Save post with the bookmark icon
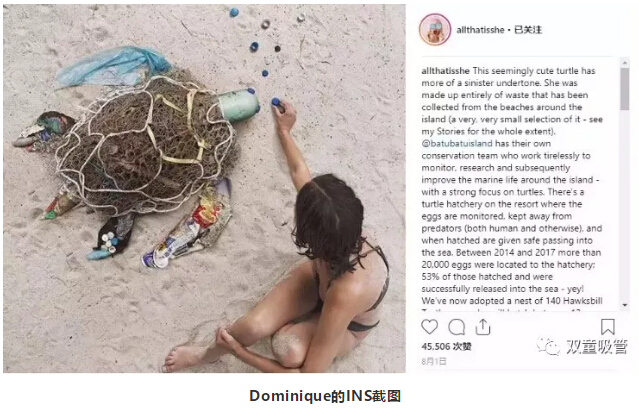This screenshot has height=410, width=639. (608, 327)
